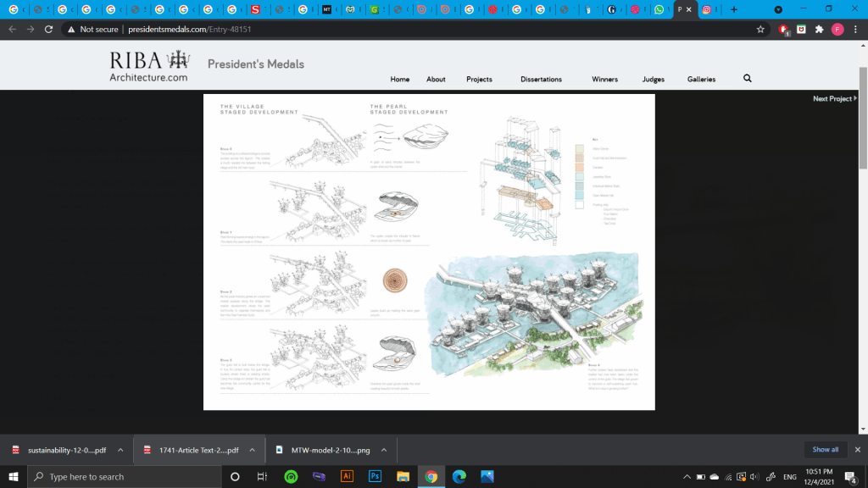Launch Adobe Illustrator from the taskbar
The image size is (868, 488).
click(347, 477)
